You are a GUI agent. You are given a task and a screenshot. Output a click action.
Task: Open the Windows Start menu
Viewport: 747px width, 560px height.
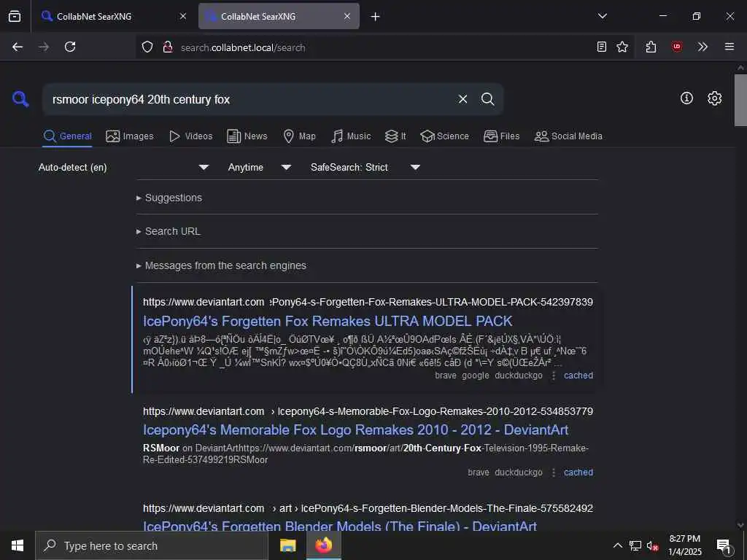pyautogui.click(x=18, y=545)
